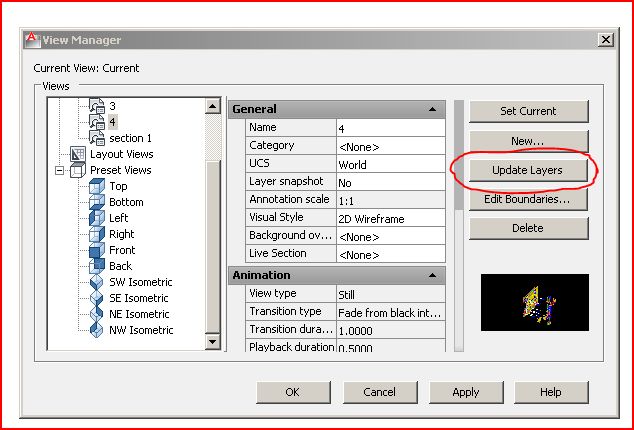Edit Transition duration value 1.0000
This screenshot has width=634, height=430.
point(391,330)
